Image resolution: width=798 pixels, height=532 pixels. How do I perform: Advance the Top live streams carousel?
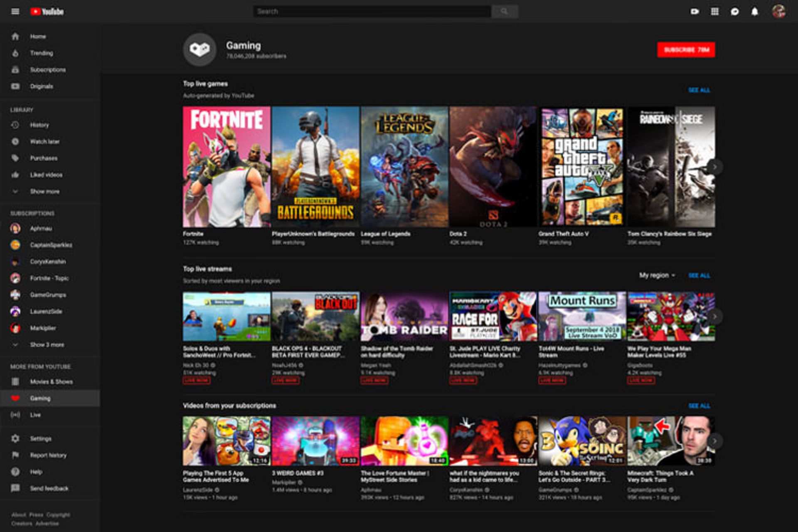coord(714,316)
